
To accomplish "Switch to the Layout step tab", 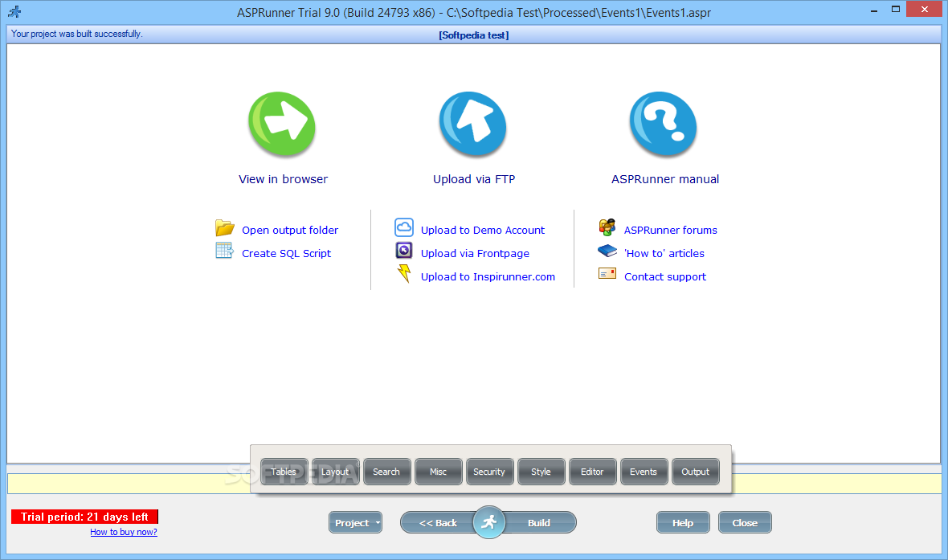I will 336,472.
